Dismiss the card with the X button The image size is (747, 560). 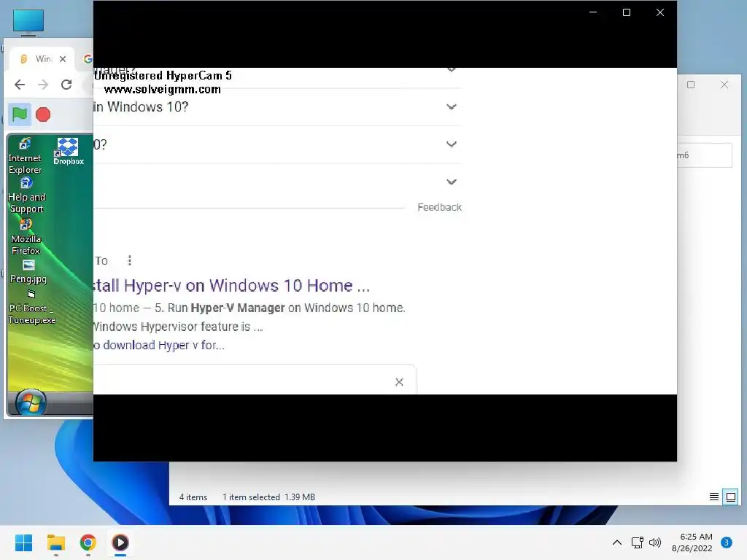click(399, 382)
